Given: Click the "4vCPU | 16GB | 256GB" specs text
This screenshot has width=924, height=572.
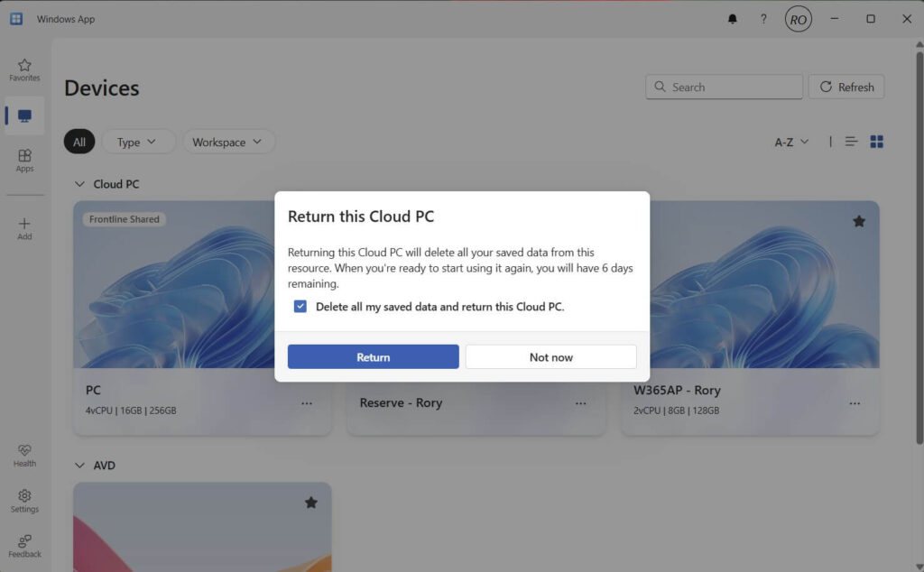Looking at the screenshot, I should point(131,411).
